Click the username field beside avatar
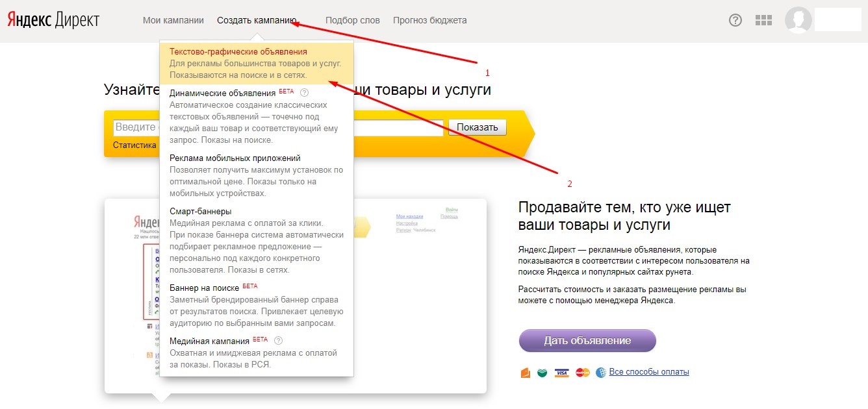The image size is (868, 409). pyautogui.click(x=837, y=19)
